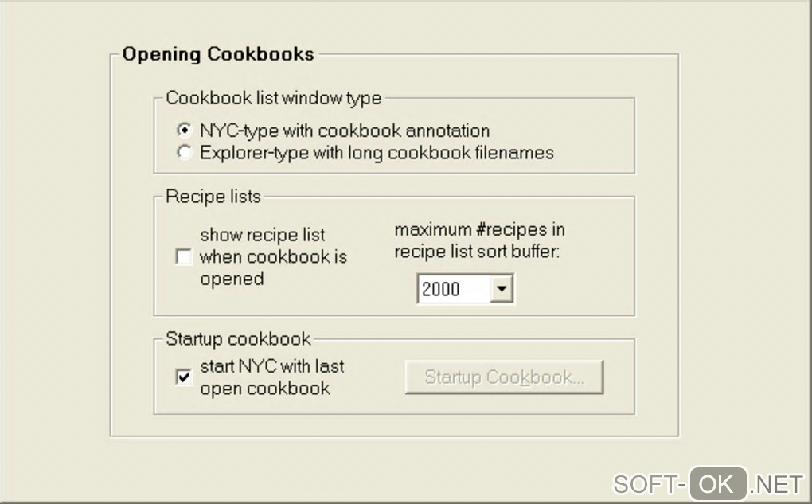812x504 pixels.
Task: Click the "Opening Cookbooks" heading
Action: (x=218, y=54)
